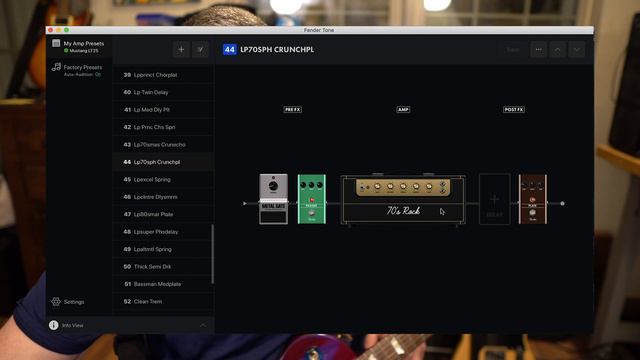Toggle the Plate reverb pedal LED switch
The width and height of the screenshot is (640, 360).
tap(532, 200)
